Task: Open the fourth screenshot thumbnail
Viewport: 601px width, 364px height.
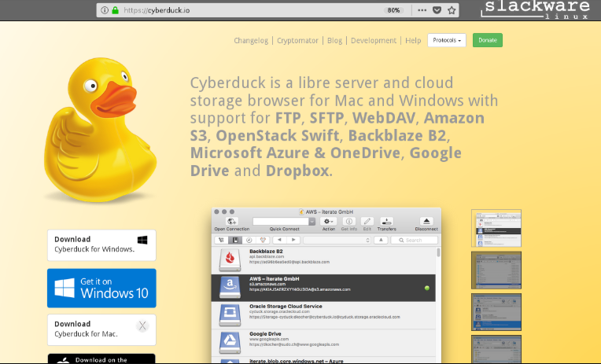Action: (496, 349)
